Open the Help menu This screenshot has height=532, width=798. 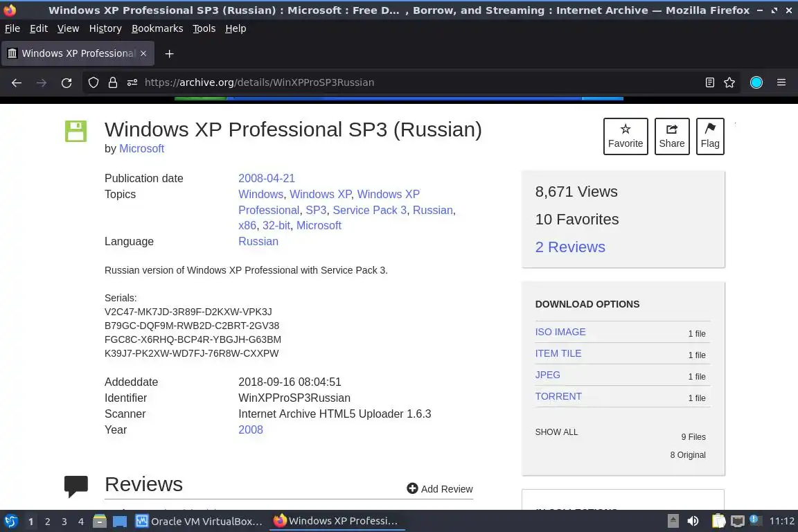[236, 28]
